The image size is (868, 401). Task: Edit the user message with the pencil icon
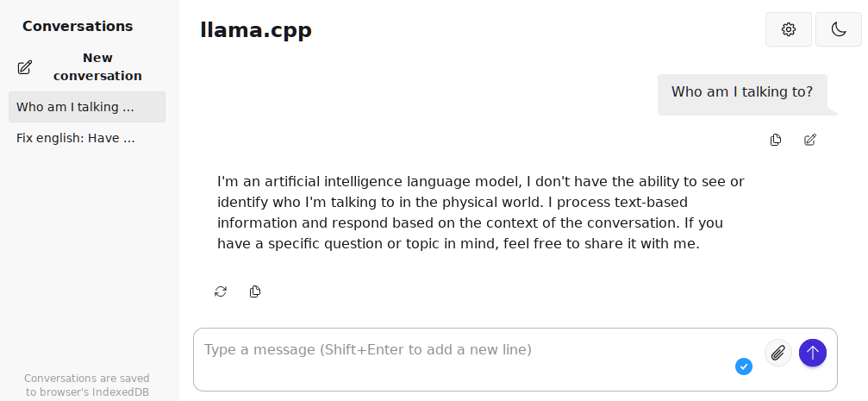pos(810,140)
